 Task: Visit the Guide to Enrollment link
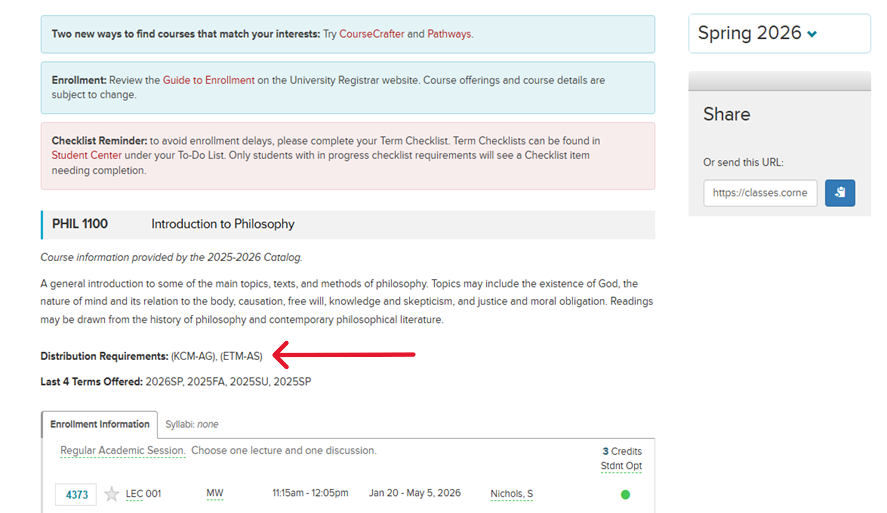pos(208,80)
